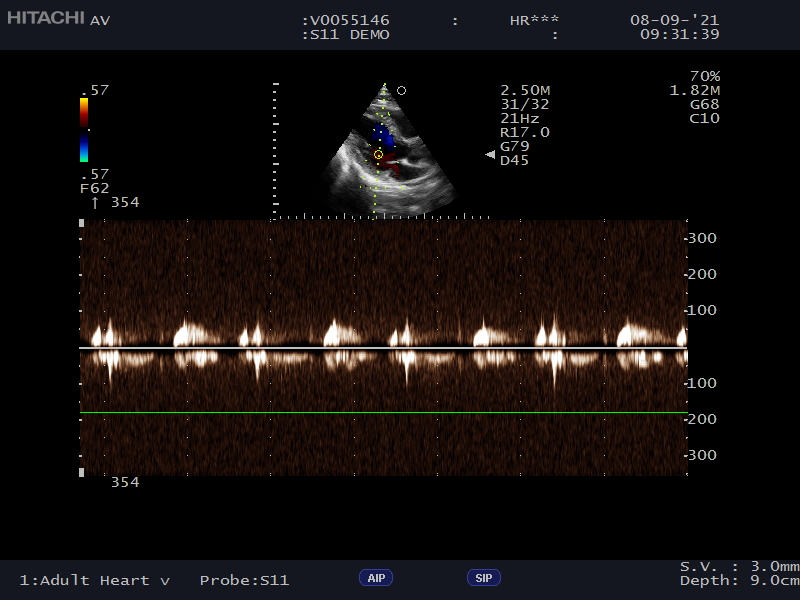Click the color Doppler velocity scale bar

pyautogui.click(x=84, y=130)
